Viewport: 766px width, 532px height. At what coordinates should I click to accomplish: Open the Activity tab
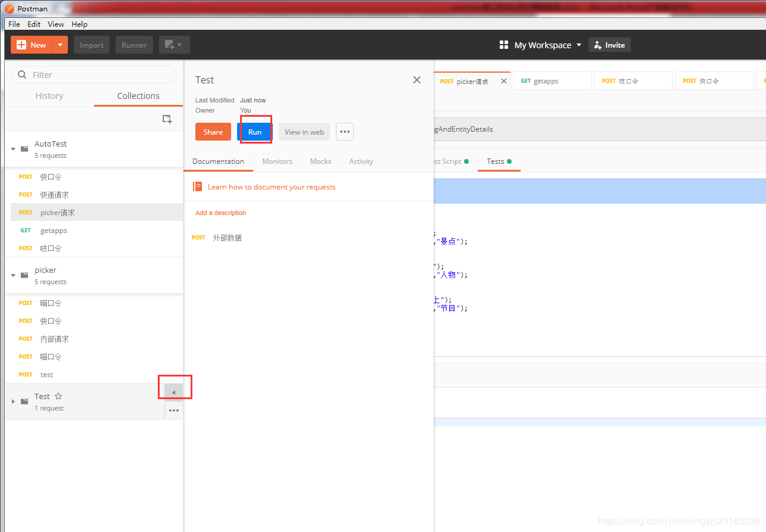click(x=361, y=161)
